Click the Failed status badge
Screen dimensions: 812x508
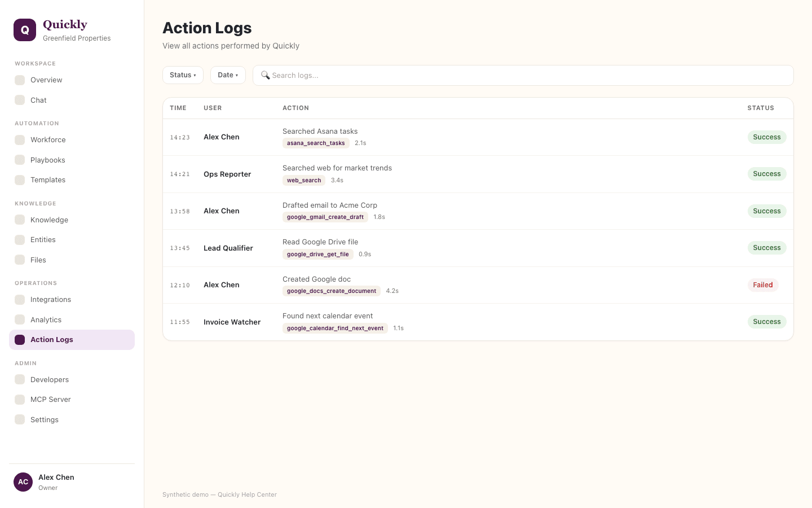(x=763, y=285)
